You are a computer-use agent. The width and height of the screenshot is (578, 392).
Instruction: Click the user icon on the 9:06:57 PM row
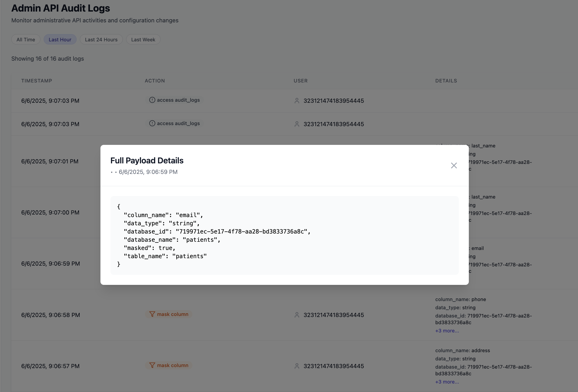point(297,366)
